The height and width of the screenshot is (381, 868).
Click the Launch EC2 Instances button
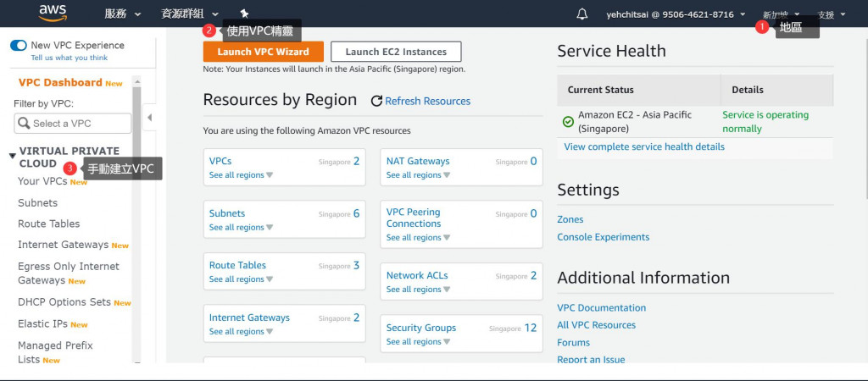point(396,52)
